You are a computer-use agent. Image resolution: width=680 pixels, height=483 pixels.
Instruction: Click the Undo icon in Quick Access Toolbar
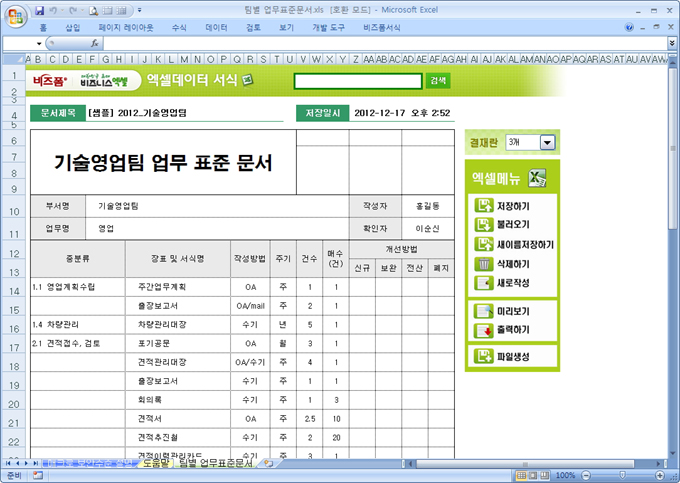click(x=53, y=10)
